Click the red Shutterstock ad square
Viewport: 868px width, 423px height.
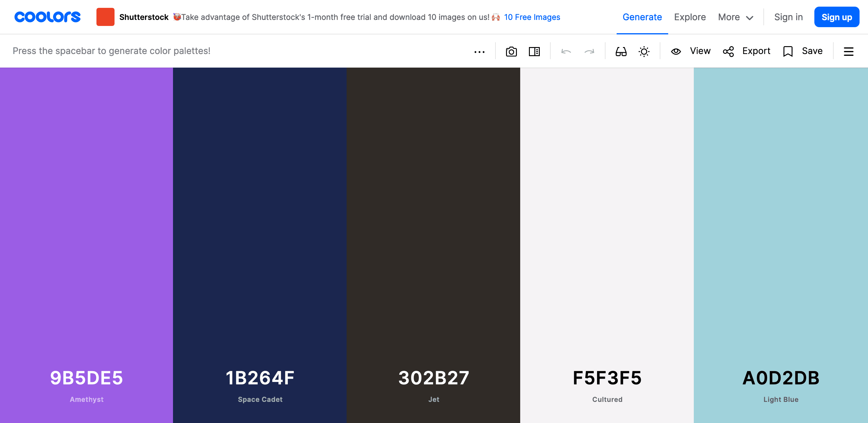pos(105,17)
